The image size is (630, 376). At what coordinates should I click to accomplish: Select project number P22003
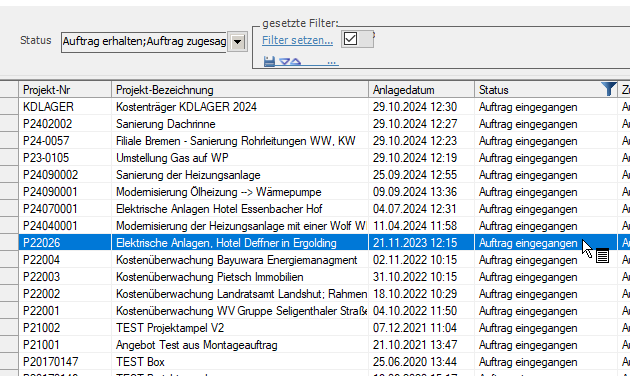(41, 277)
